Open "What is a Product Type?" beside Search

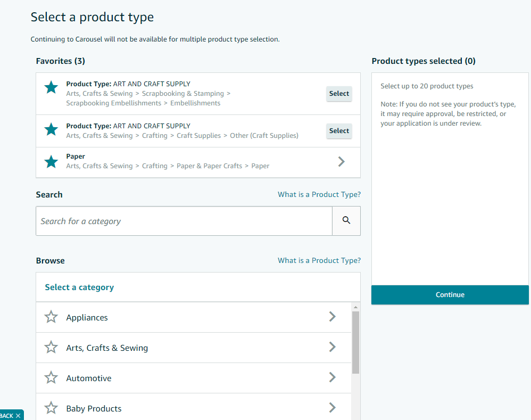(319, 194)
